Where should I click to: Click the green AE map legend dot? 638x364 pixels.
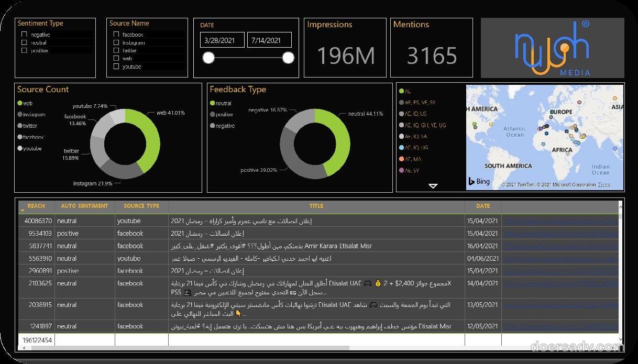coord(401,92)
